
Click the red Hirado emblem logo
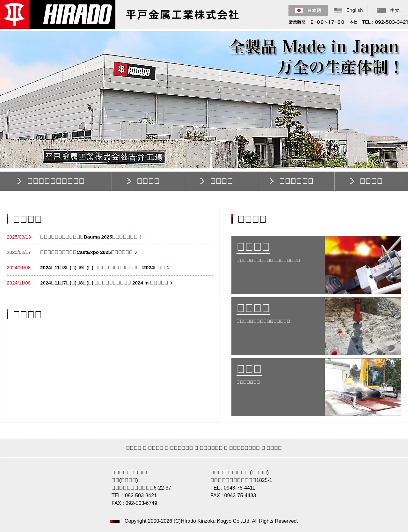(x=14, y=14)
